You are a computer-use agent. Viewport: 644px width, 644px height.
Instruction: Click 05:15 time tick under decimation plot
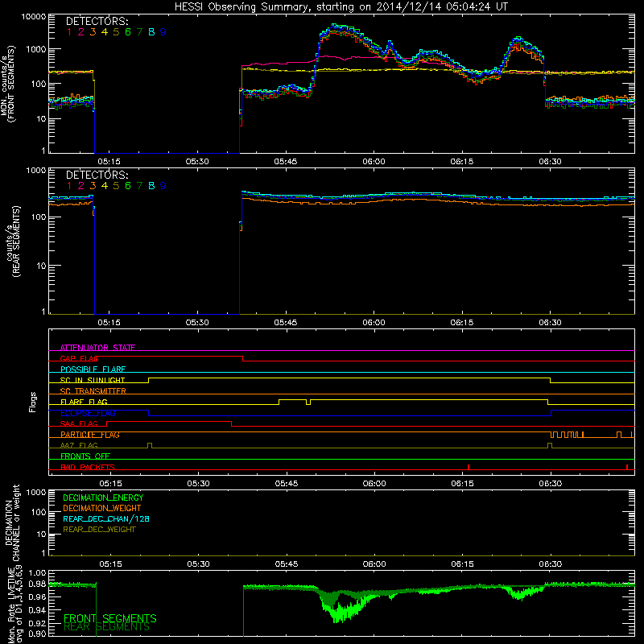(110, 564)
